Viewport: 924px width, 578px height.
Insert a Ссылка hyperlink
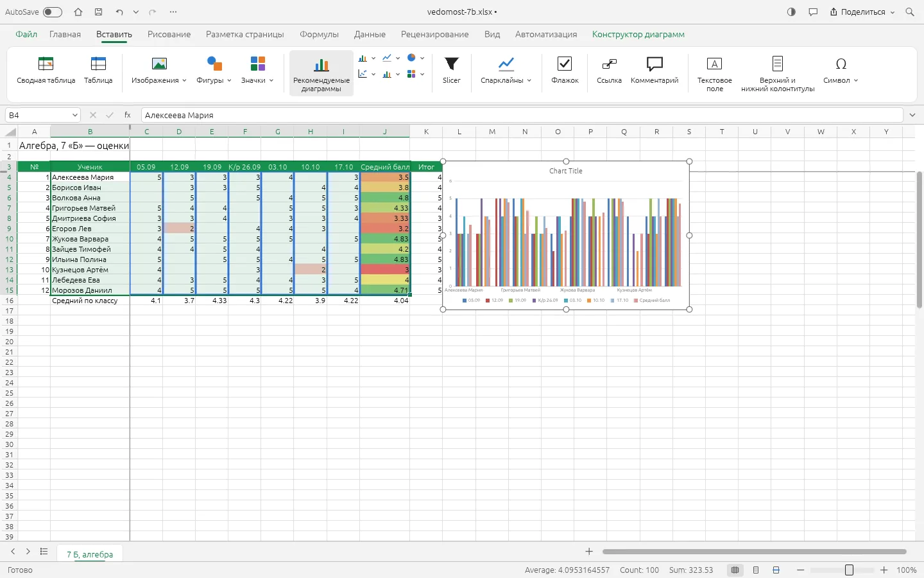[609, 71]
